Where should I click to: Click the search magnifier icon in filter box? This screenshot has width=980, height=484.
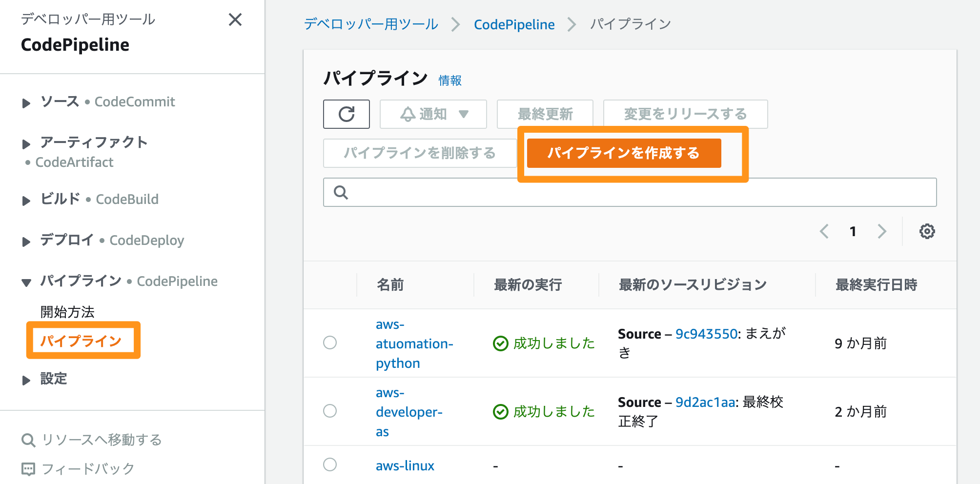(341, 193)
